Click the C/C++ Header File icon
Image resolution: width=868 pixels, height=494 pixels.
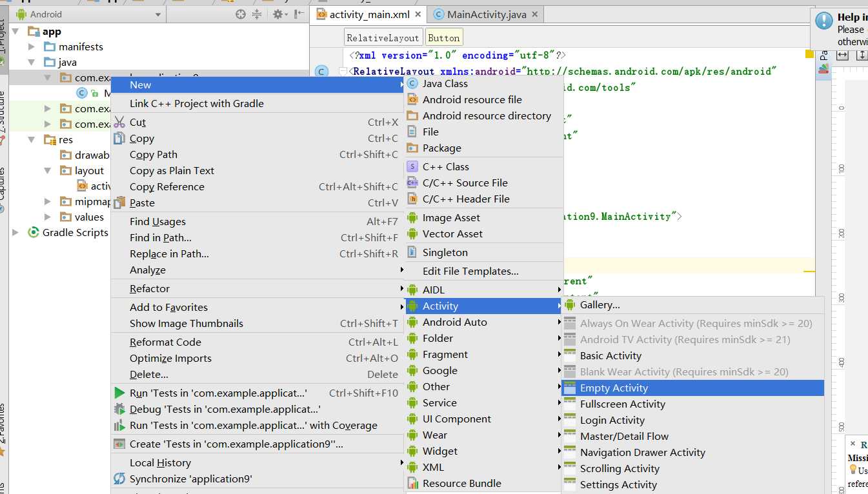click(412, 199)
